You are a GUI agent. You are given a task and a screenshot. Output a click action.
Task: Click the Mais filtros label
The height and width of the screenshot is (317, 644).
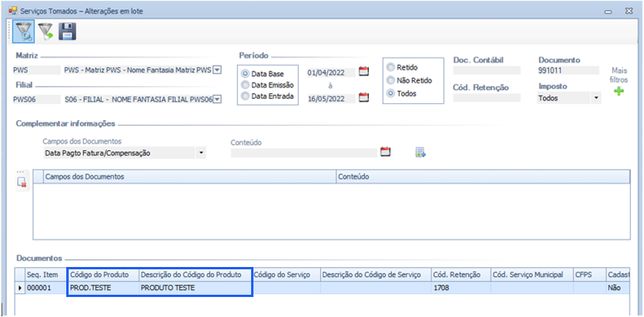619,75
